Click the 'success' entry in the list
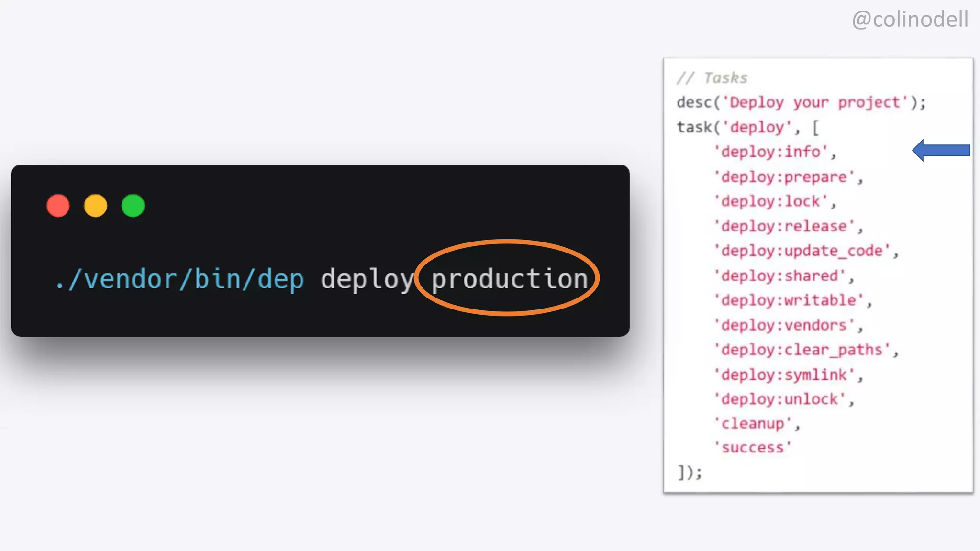Image resolution: width=980 pixels, height=551 pixels. (x=753, y=448)
